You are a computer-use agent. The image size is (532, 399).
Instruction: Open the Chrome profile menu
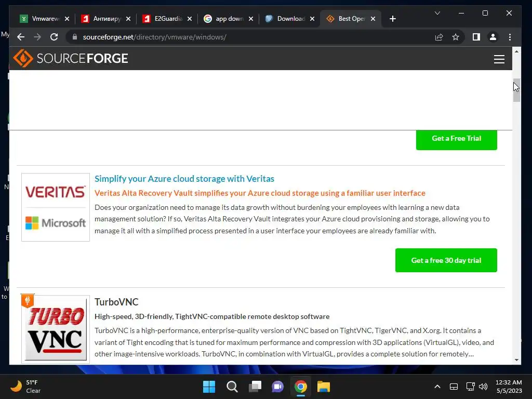point(493,37)
